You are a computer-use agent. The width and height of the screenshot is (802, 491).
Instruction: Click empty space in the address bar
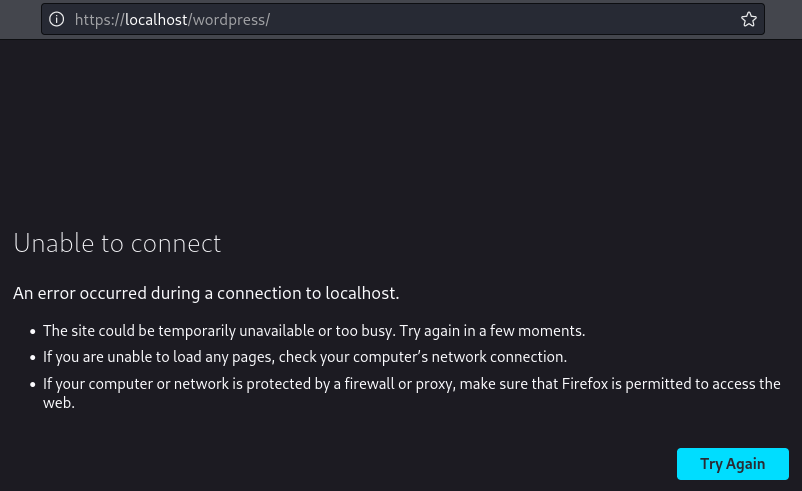tap(500, 19)
